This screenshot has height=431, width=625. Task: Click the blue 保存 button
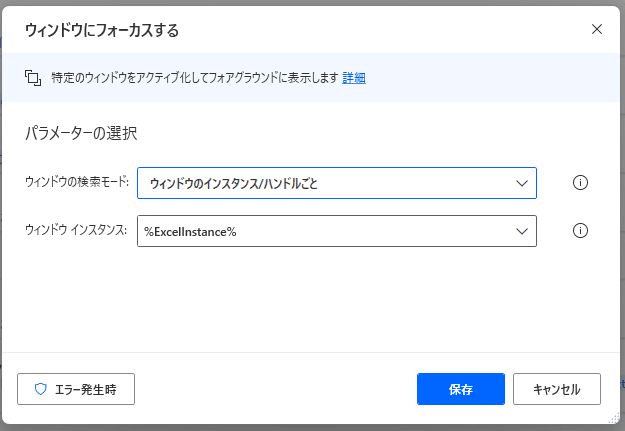pos(461,389)
